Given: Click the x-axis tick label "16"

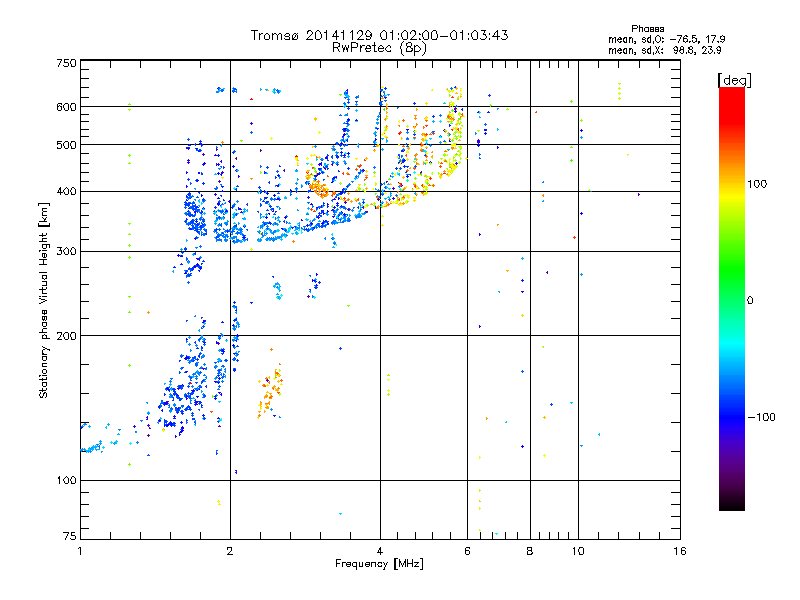Looking at the screenshot, I should (680, 551).
